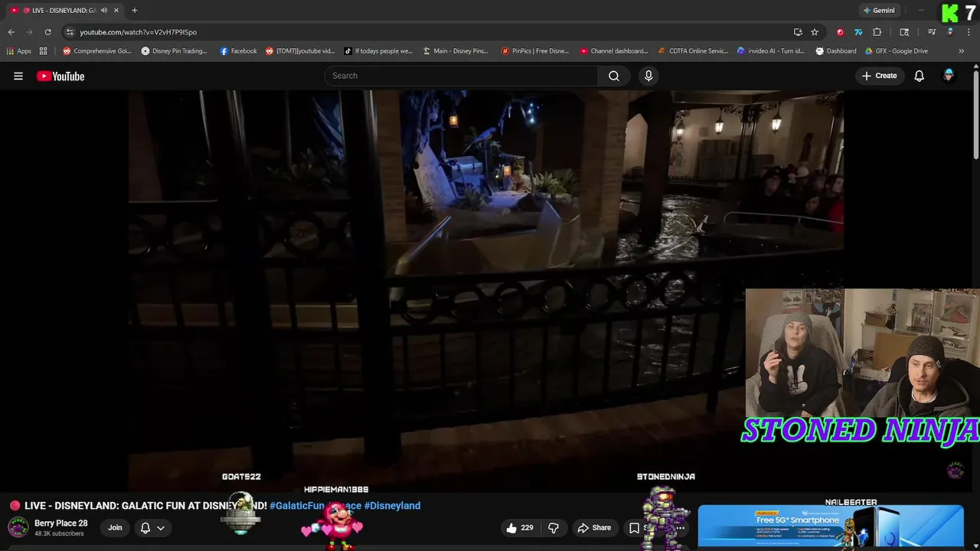This screenshot has width=980, height=551.
Task: Open the YouTube guide hamburger menu
Action: coord(18,76)
